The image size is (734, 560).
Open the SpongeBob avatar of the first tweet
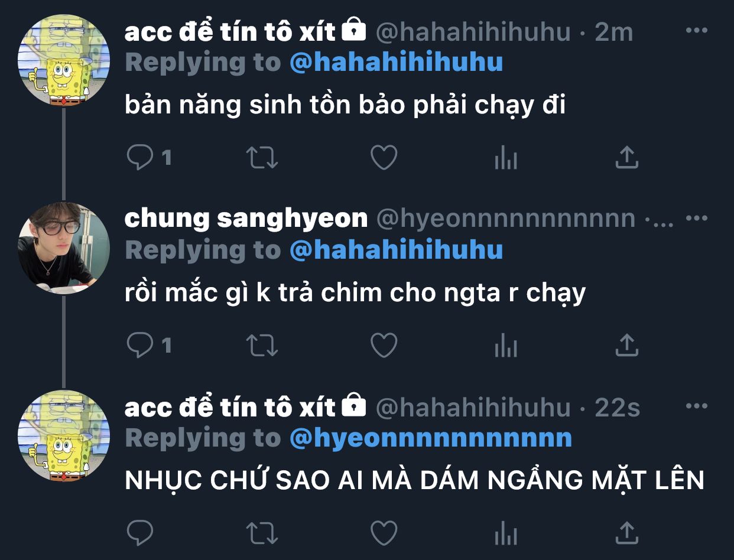(x=64, y=60)
